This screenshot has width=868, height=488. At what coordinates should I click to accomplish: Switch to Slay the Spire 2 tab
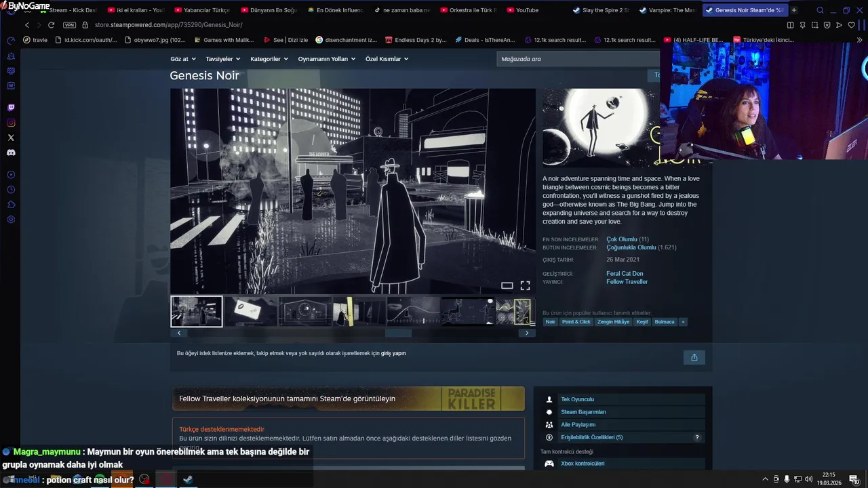601,10
